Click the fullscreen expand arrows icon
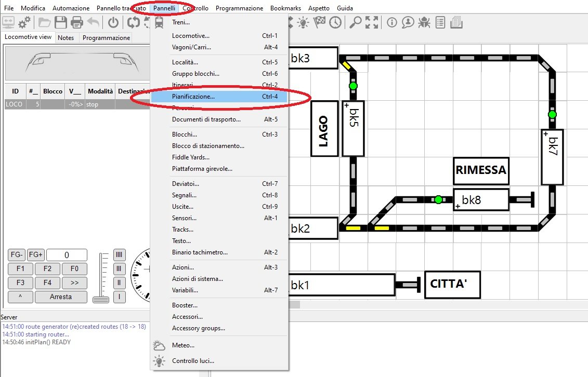Viewport: 588px width, 377px height. (372, 22)
